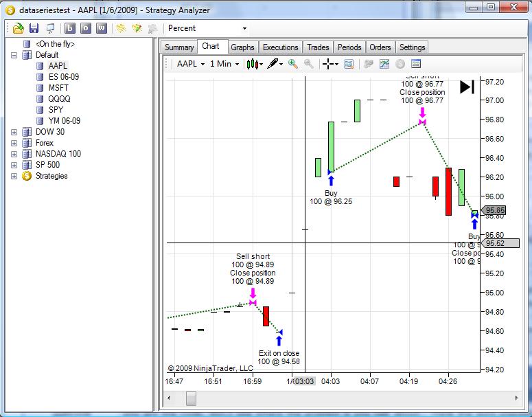The width and height of the screenshot is (532, 417).
Task: Select the Strategies tree node
Action: point(51,176)
